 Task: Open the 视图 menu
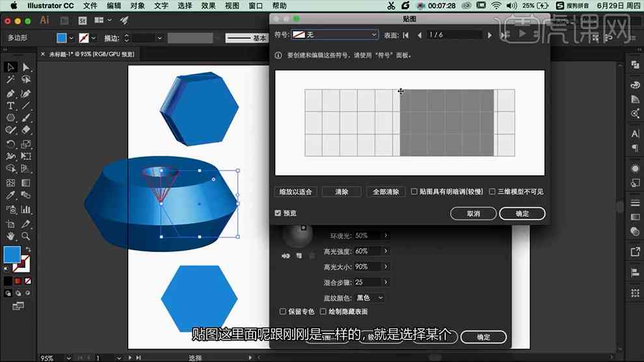(232, 6)
